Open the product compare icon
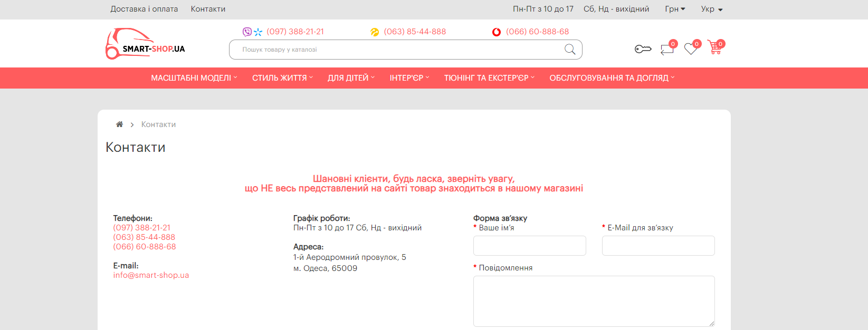Image resolution: width=868 pixels, height=330 pixels. (x=667, y=49)
